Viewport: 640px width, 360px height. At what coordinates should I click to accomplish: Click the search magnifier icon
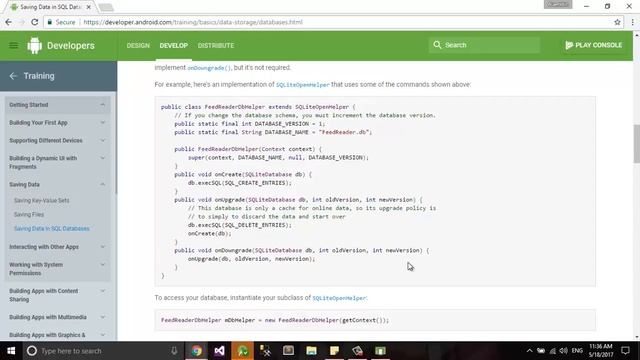coord(437,45)
